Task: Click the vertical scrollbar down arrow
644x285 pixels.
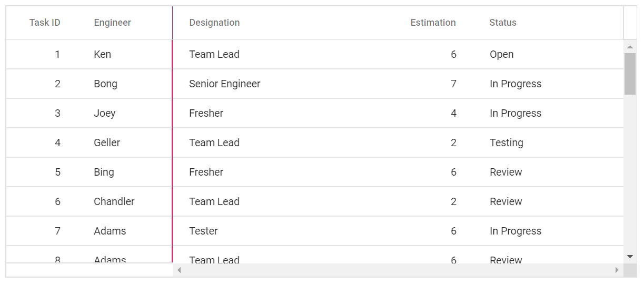Action: 630,256
